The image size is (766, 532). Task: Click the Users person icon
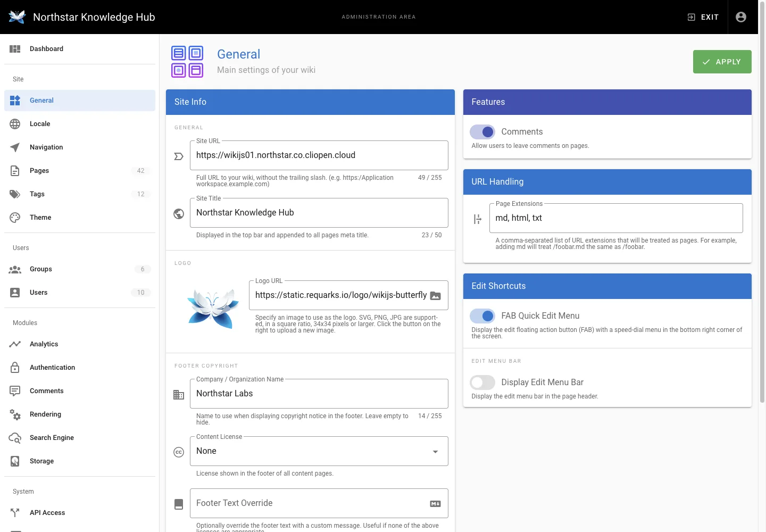[x=15, y=293]
